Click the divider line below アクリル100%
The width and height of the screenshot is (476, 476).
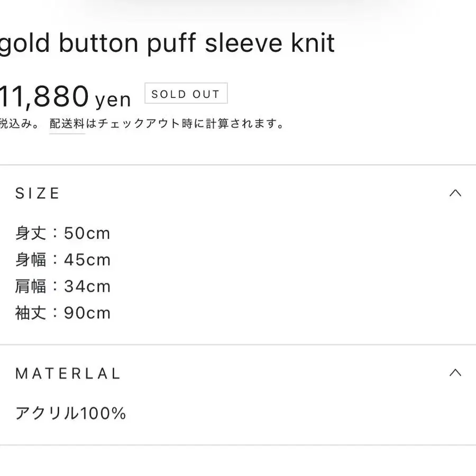pyautogui.click(x=238, y=445)
